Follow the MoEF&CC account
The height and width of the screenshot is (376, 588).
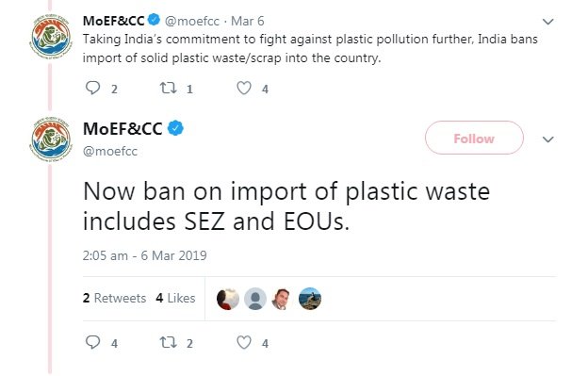[474, 138]
